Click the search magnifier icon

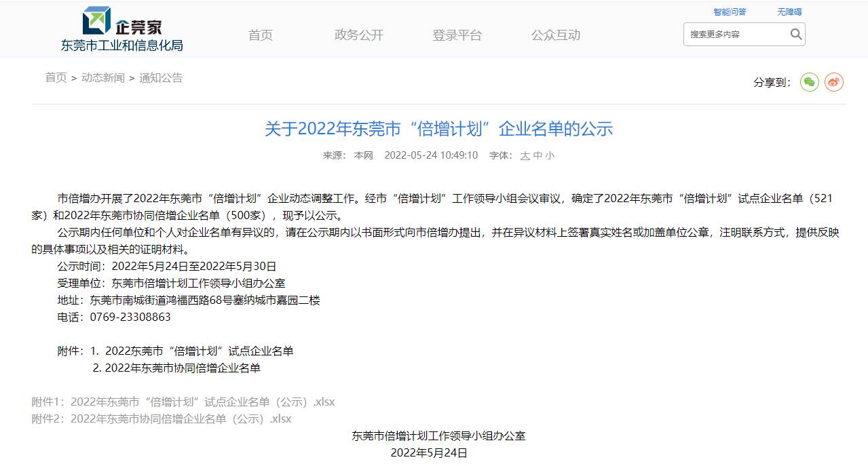click(x=796, y=34)
